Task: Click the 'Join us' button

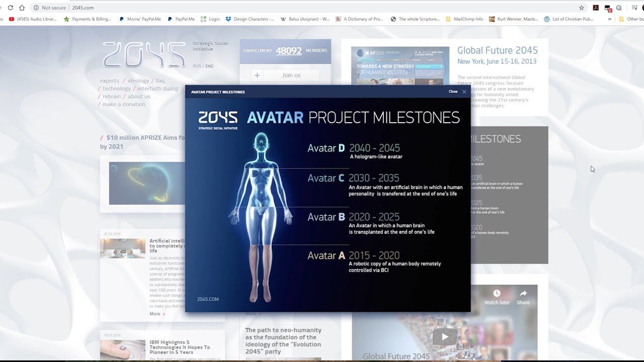Action: (291, 75)
